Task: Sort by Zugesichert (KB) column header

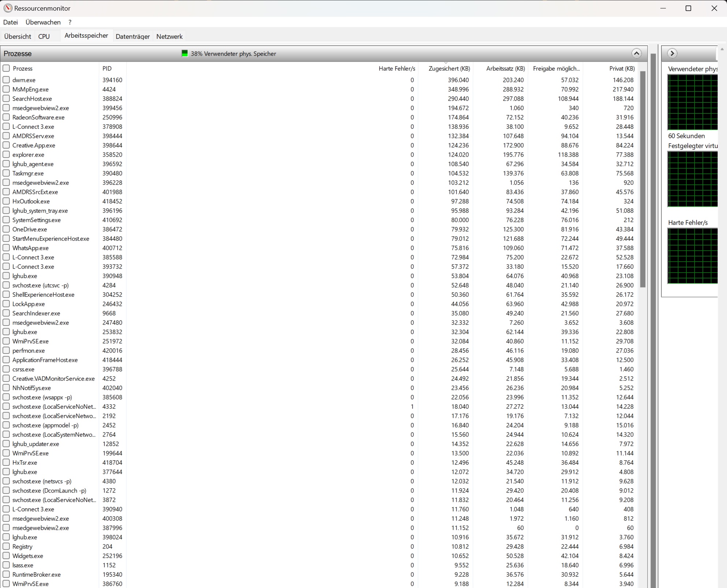Action: [x=449, y=68]
